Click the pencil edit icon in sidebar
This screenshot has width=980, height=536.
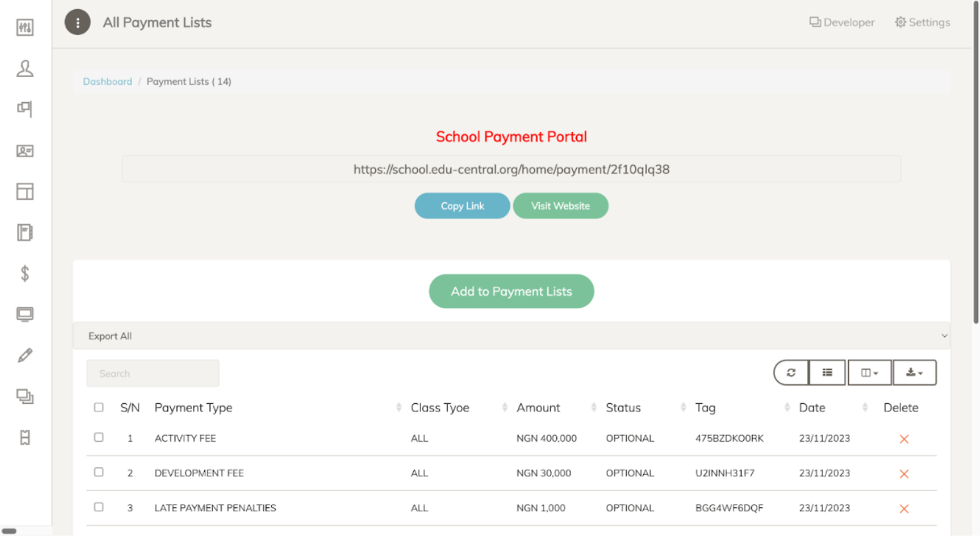(x=25, y=356)
